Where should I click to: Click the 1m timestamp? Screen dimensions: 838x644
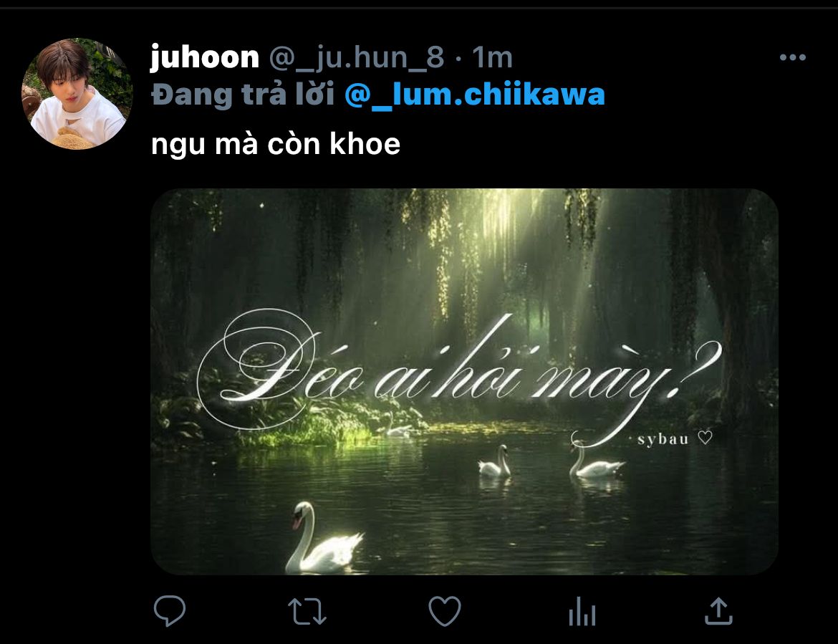tap(492, 57)
